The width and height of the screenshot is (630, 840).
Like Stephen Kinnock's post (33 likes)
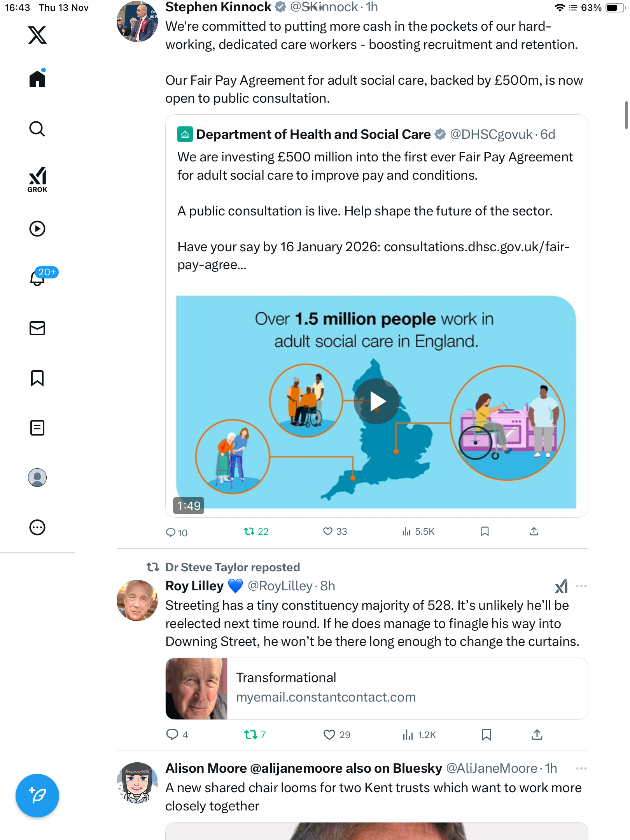pos(328,531)
